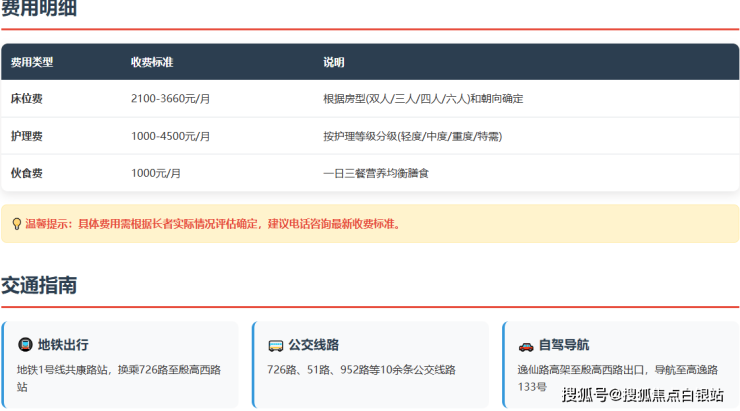The image size is (740, 411).
Task: Click the 说明 column header
Action: click(x=333, y=62)
